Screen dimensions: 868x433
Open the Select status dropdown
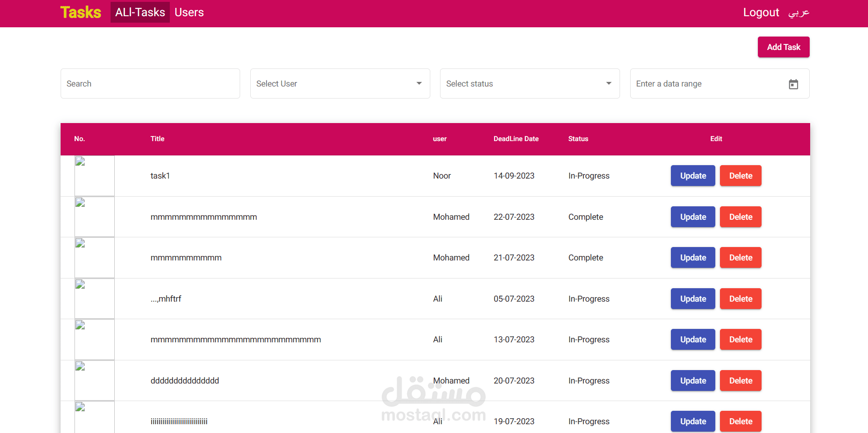coord(530,84)
